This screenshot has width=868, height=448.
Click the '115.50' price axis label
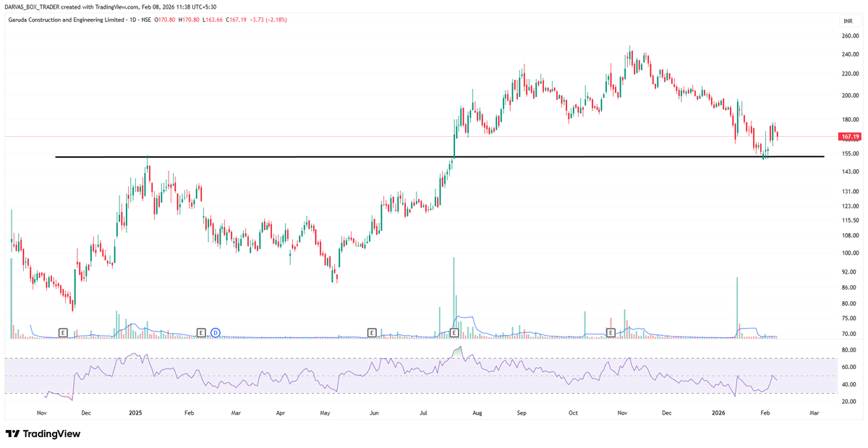849,220
